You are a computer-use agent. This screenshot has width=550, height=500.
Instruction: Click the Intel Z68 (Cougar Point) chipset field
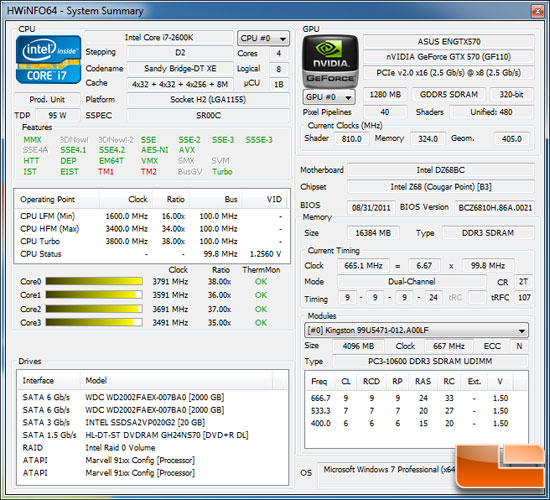(441, 187)
